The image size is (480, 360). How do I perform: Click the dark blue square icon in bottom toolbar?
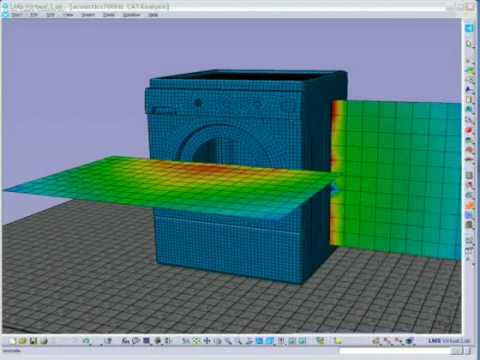tap(146, 341)
